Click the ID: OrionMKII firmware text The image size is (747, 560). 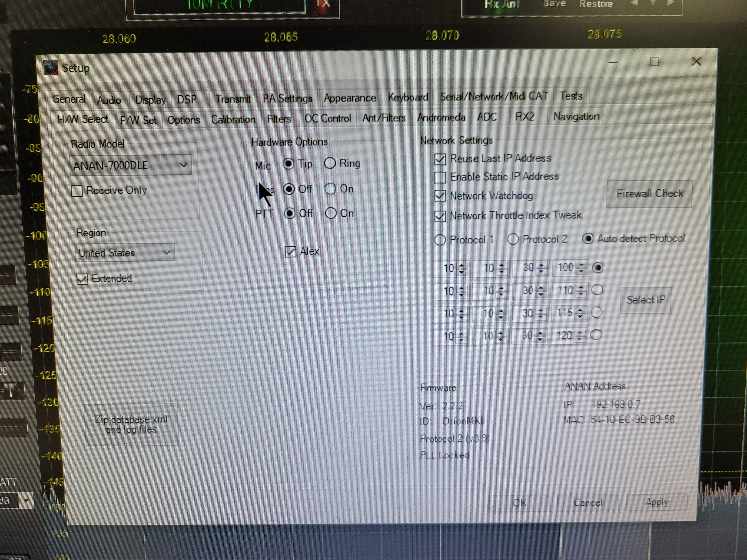453,421
